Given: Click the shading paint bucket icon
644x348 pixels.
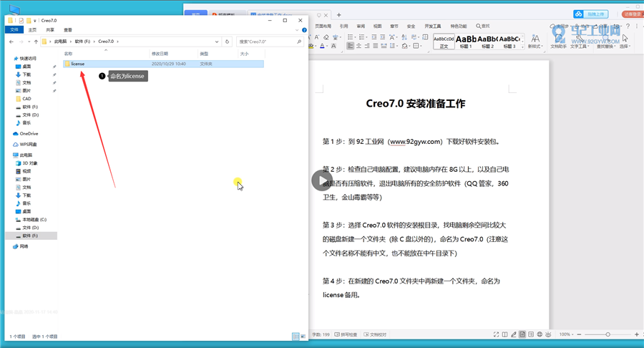Looking at the screenshot, I should 404,46.
